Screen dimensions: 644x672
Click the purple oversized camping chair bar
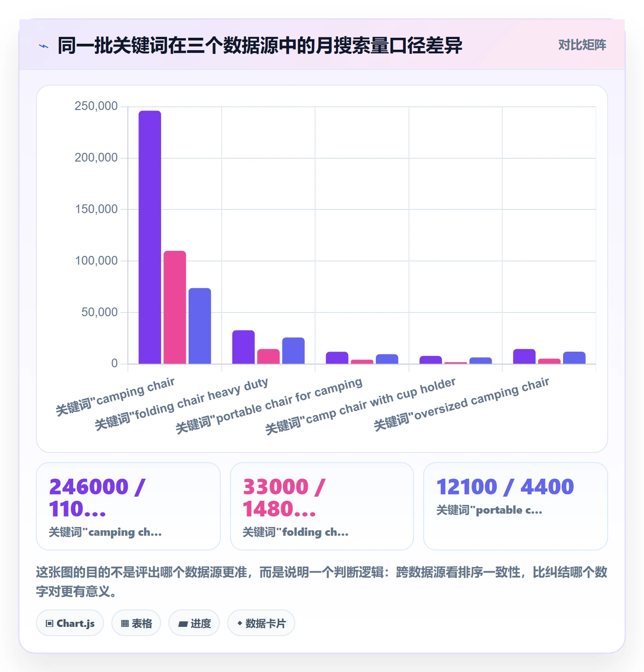click(524, 357)
